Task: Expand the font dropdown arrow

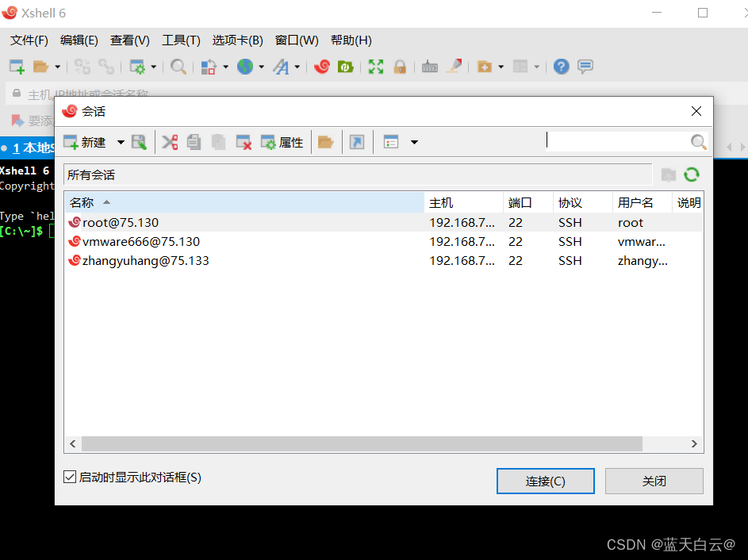Action: [297, 67]
